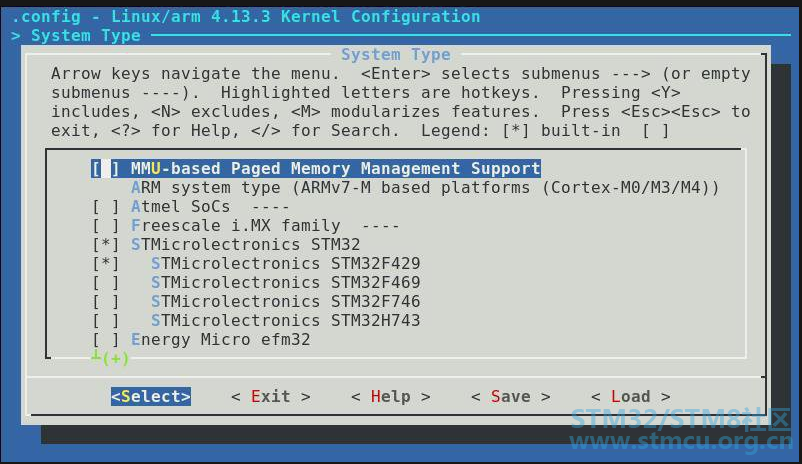Screen dimensions: 802x464
Task: Click the Select button
Action: (151, 396)
